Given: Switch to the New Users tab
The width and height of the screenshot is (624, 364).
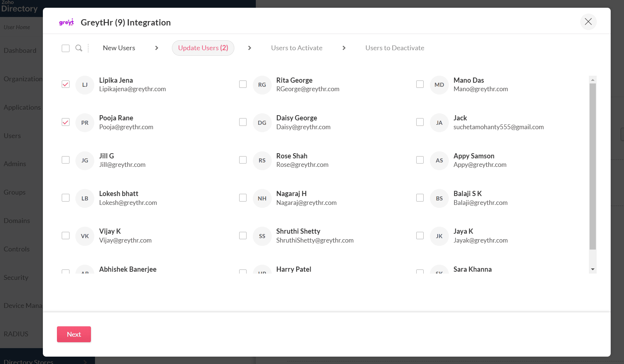Looking at the screenshot, I should [119, 48].
